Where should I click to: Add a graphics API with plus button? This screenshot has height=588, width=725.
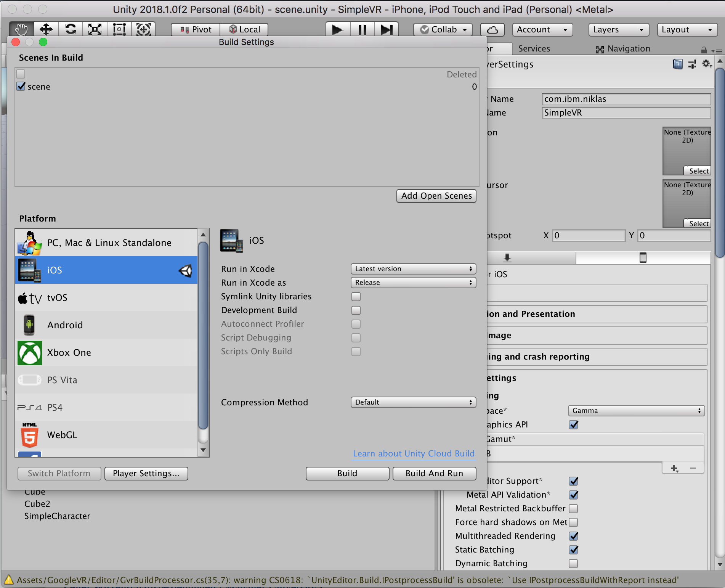coord(674,468)
